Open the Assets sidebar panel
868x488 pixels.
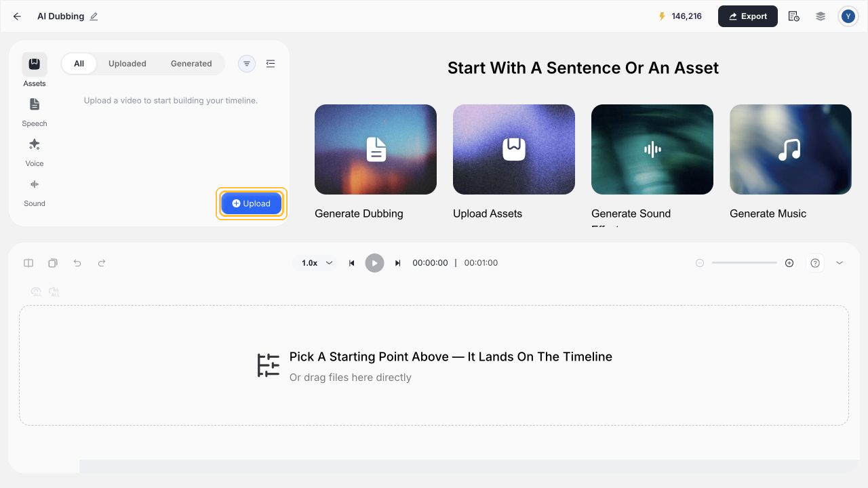click(35, 70)
